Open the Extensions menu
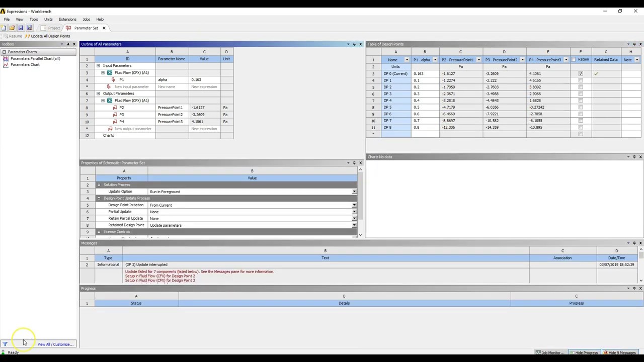The image size is (644, 362). click(x=67, y=19)
